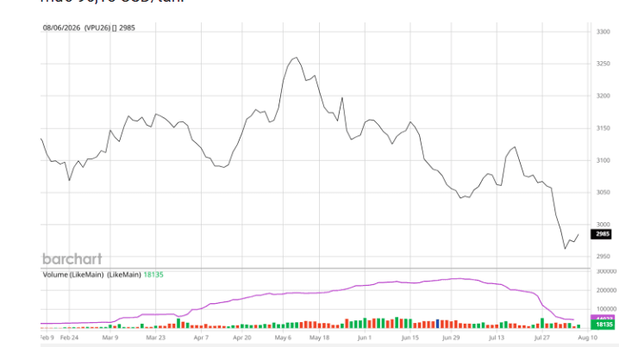Click the 3200 price axis label
Image resolution: width=644 pixels, height=347 pixels.
pyautogui.click(x=603, y=96)
